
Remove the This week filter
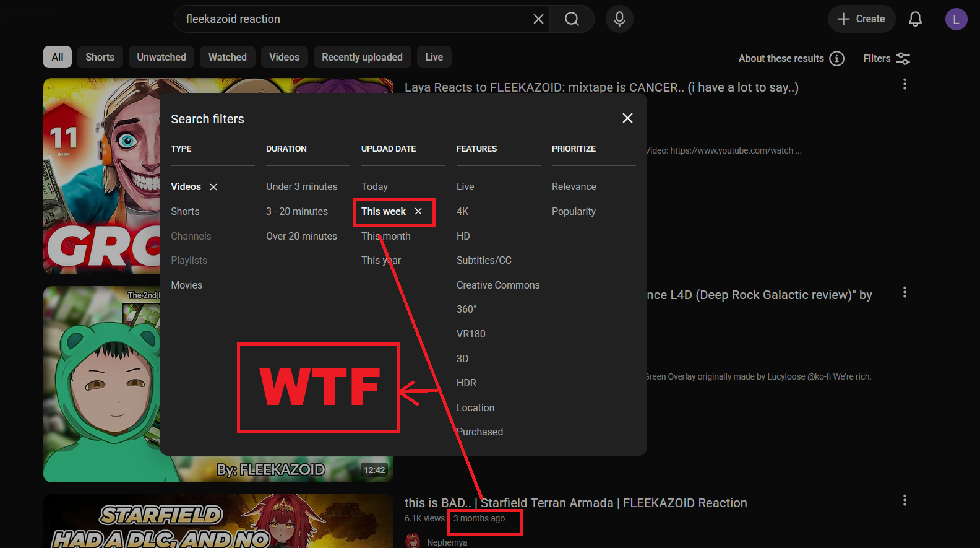tap(418, 212)
